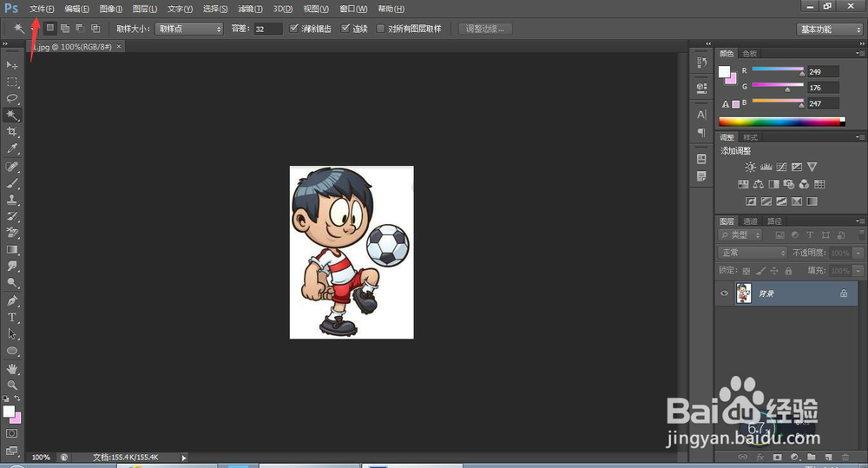Select the Lasso tool
This screenshot has height=468, width=868.
click(11, 99)
